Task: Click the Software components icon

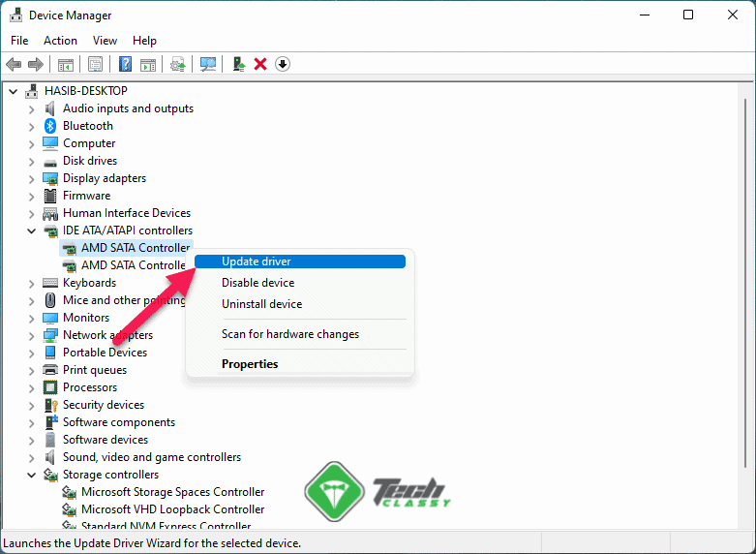Action: tap(50, 422)
